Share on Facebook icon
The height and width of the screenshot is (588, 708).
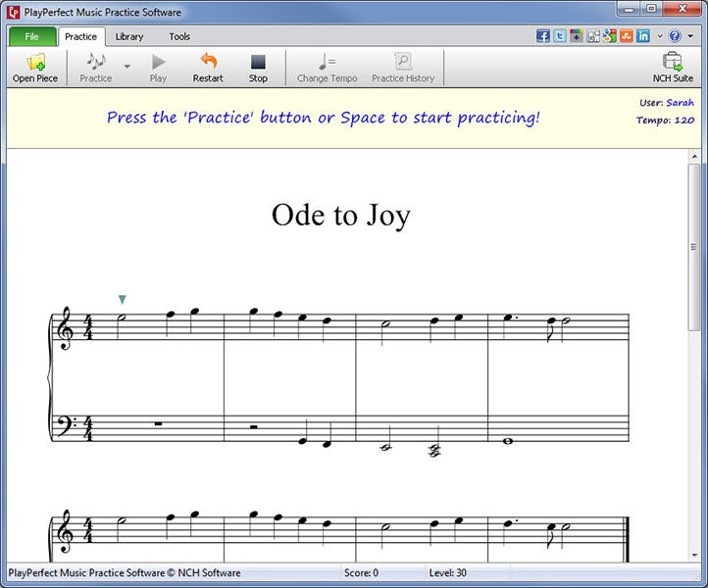point(542,35)
